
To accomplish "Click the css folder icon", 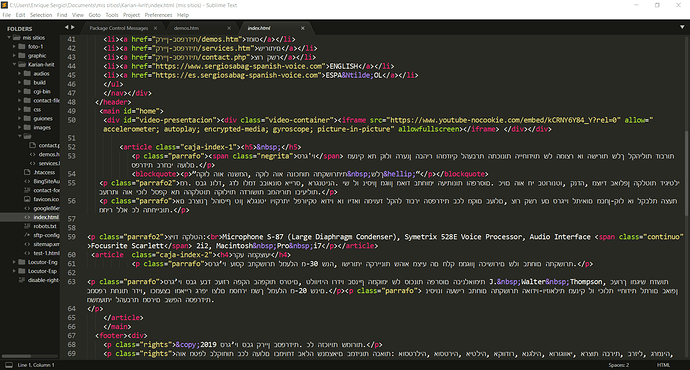I will tap(27, 109).
